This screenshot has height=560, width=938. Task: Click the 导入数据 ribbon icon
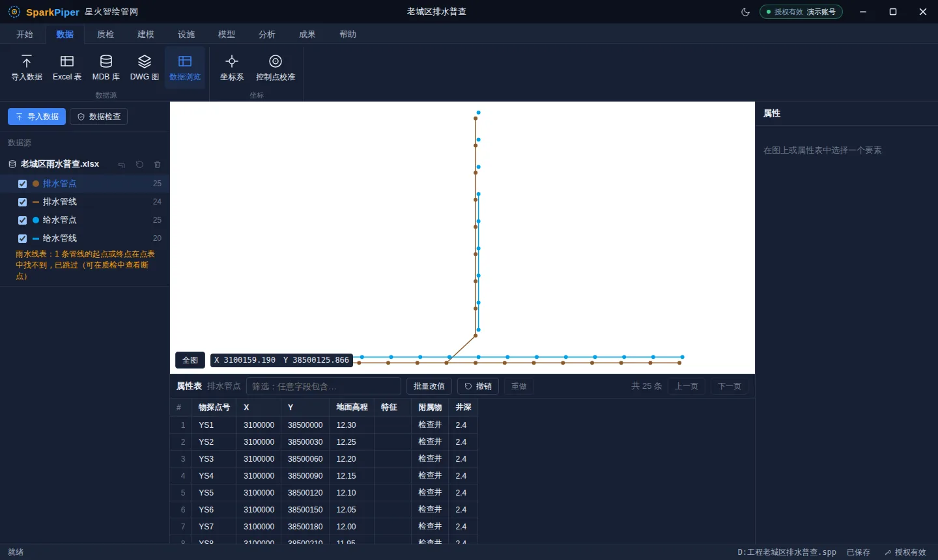[x=27, y=68]
